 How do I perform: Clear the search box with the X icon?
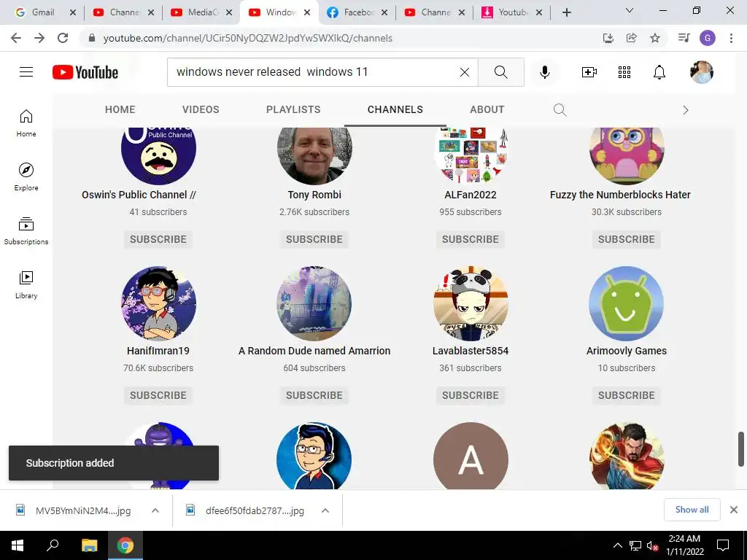[x=465, y=72]
